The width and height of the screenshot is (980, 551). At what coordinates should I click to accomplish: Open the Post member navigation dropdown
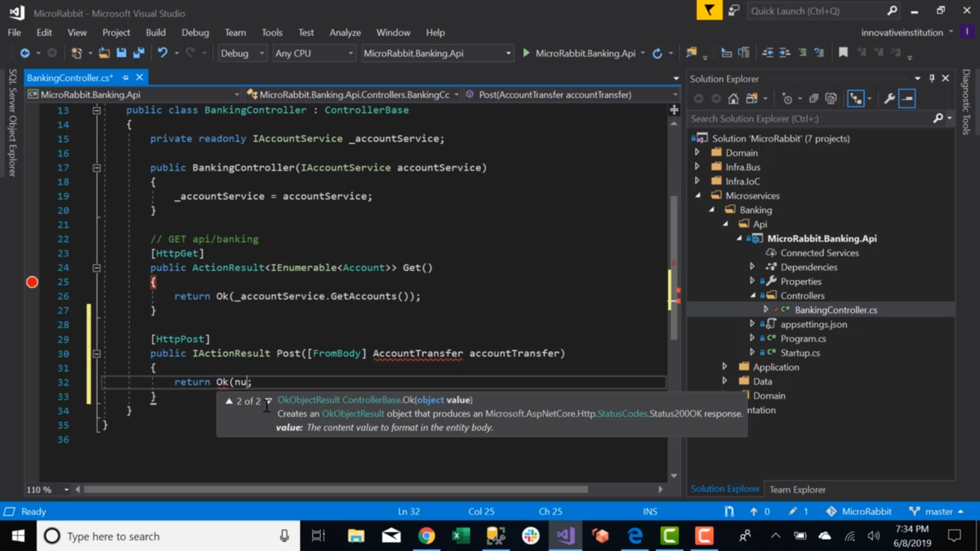point(572,95)
